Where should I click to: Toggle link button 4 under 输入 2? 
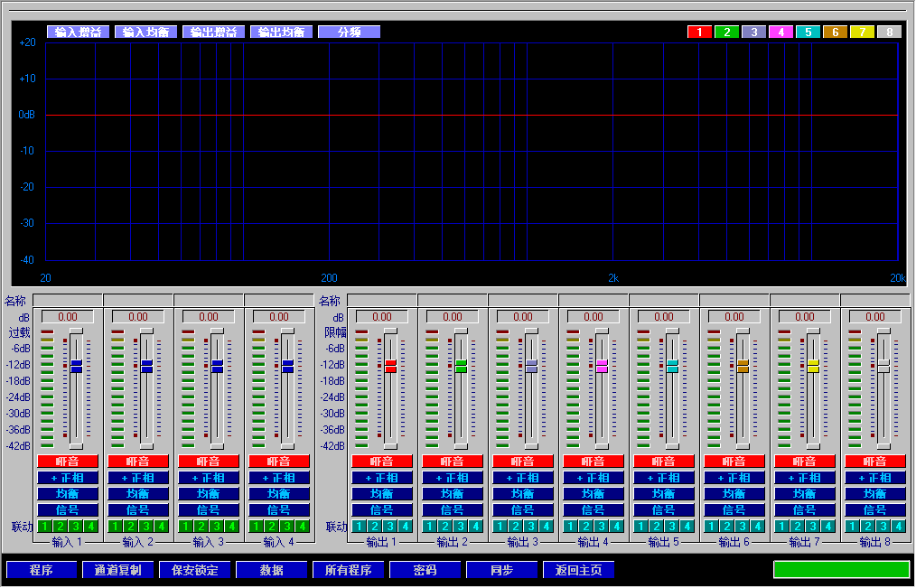[x=161, y=527]
